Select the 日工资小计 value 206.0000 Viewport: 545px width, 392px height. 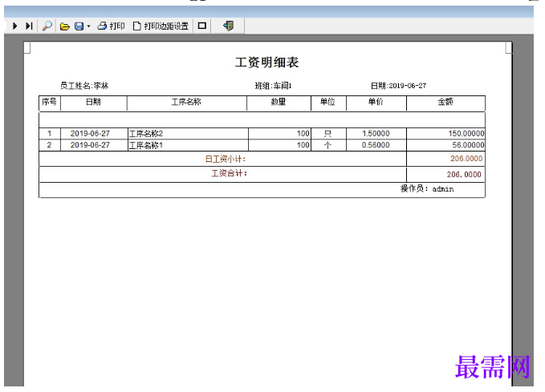(x=466, y=159)
